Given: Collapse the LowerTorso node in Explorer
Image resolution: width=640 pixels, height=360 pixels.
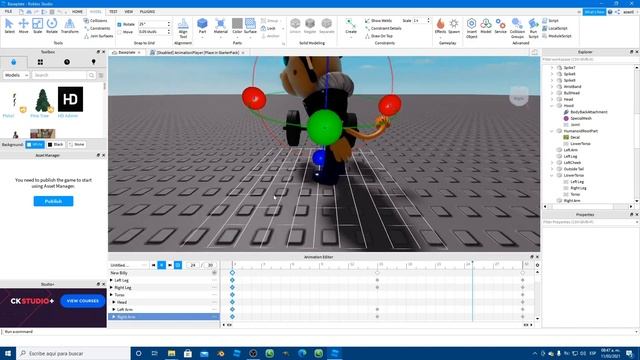Looking at the screenshot, I should (x=552, y=176).
